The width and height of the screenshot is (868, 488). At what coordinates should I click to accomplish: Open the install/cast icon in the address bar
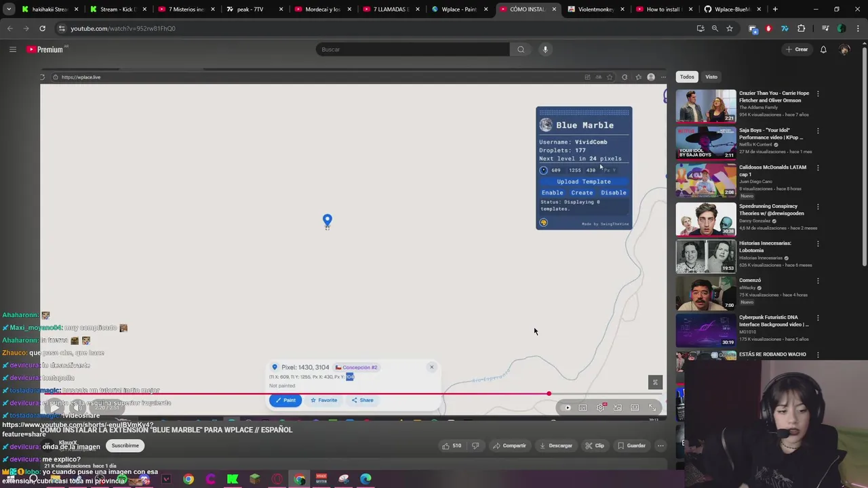tap(701, 28)
